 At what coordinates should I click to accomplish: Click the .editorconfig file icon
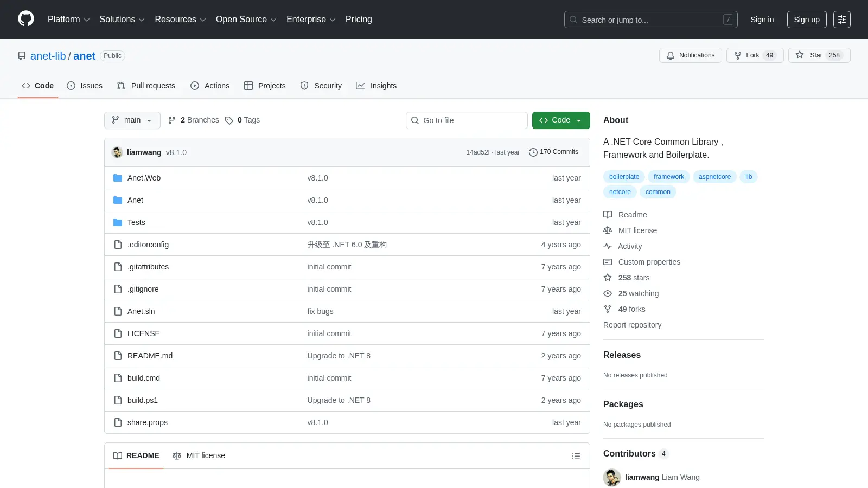pyautogui.click(x=118, y=245)
